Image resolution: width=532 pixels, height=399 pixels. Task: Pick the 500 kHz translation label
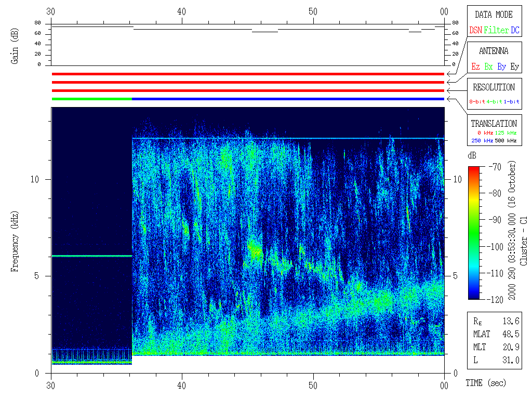click(x=508, y=140)
